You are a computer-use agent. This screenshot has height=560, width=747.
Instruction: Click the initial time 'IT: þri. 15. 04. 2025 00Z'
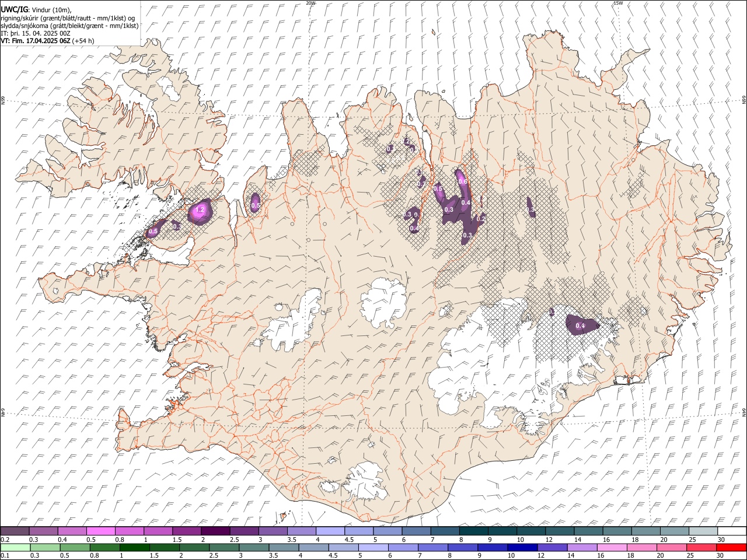36,33
